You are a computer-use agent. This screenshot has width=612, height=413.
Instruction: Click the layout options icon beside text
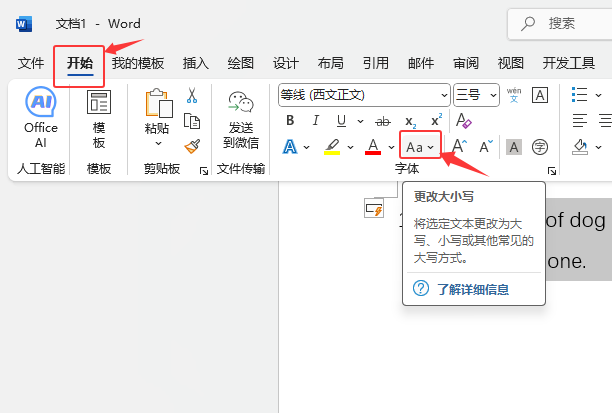click(374, 208)
